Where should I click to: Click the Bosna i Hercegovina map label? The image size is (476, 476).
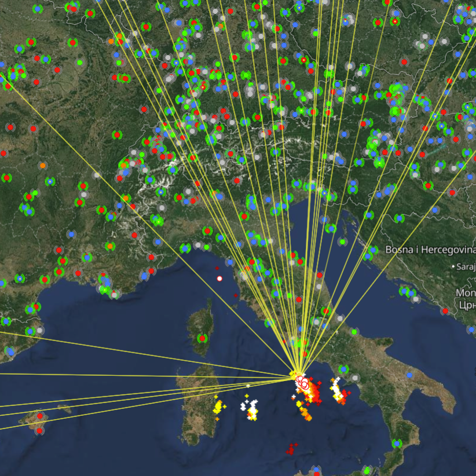pos(430,250)
